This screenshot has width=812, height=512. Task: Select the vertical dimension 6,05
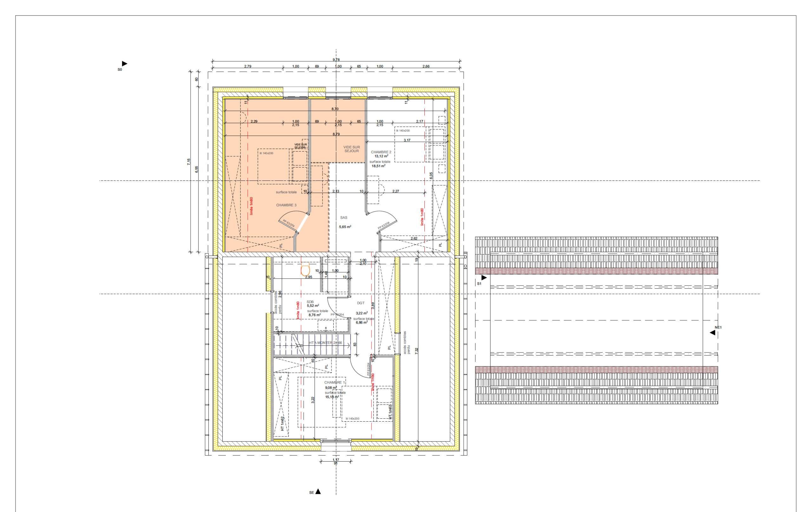point(431,175)
